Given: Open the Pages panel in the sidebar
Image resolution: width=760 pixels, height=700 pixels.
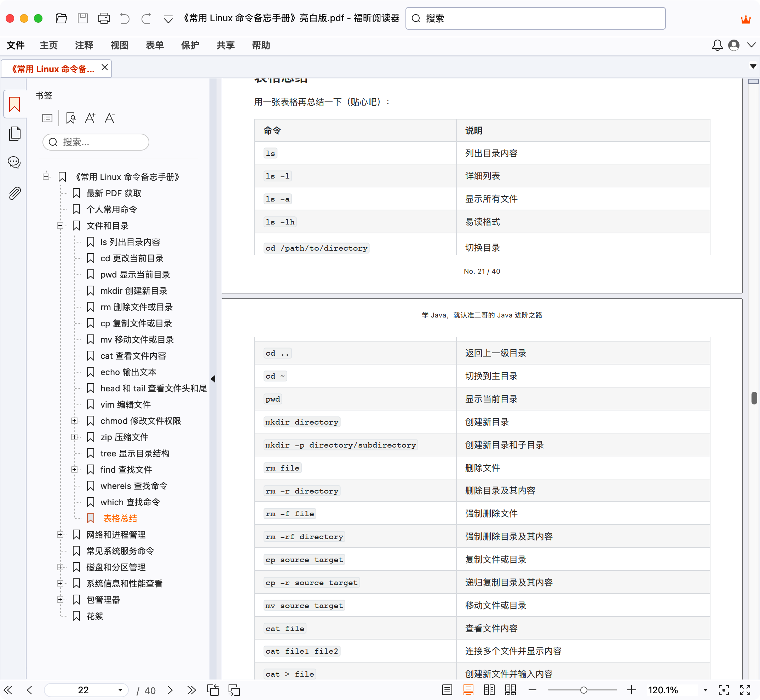Looking at the screenshot, I should pos(14,133).
